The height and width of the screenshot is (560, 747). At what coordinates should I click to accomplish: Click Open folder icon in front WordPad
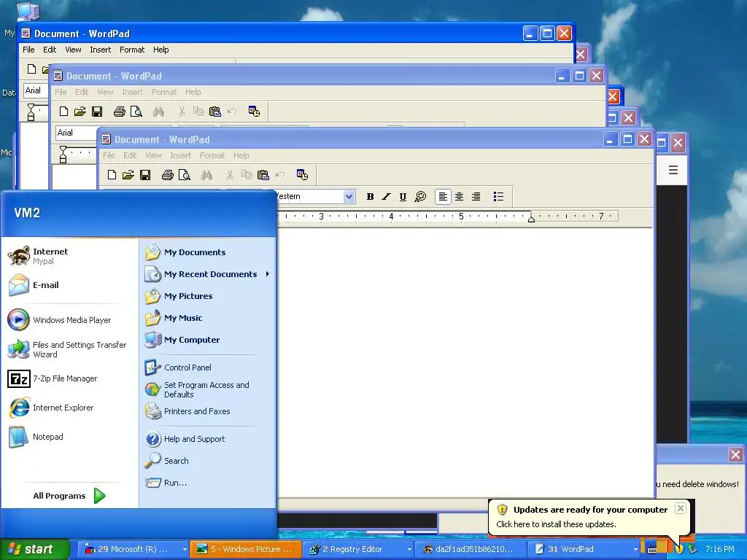pyautogui.click(x=128, y=175)
